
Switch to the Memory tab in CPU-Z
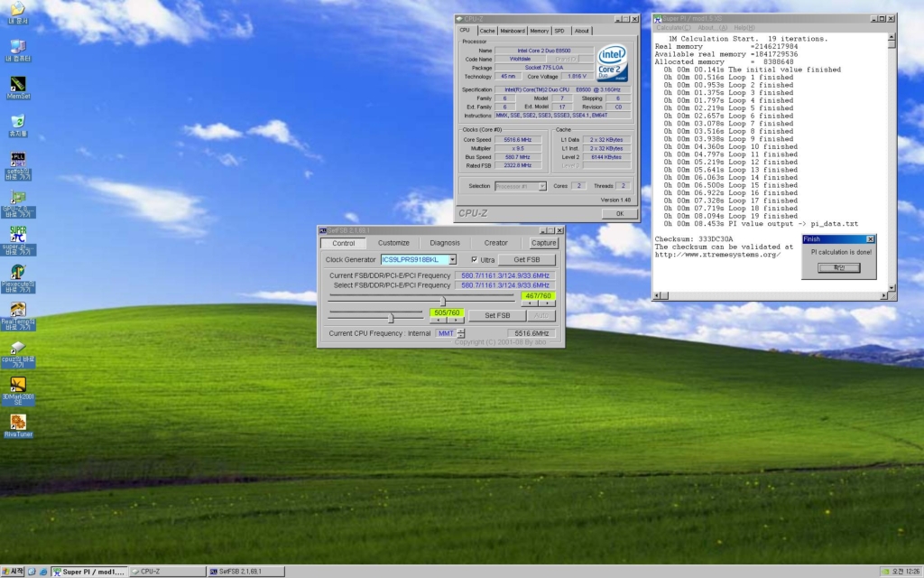point(540,31)
